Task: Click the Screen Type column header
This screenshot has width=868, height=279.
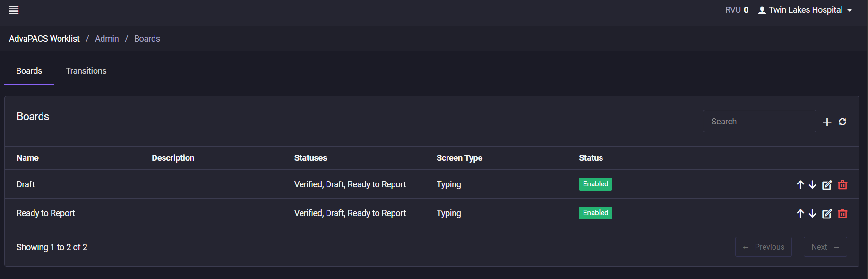Action: (x=459, y=158)
